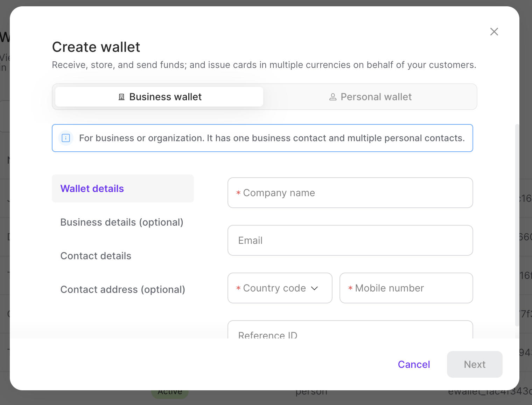Screen dimensions: 532x405
Task: Focus the Email input field
Action: pyautogui.click(x=350, y=240)
